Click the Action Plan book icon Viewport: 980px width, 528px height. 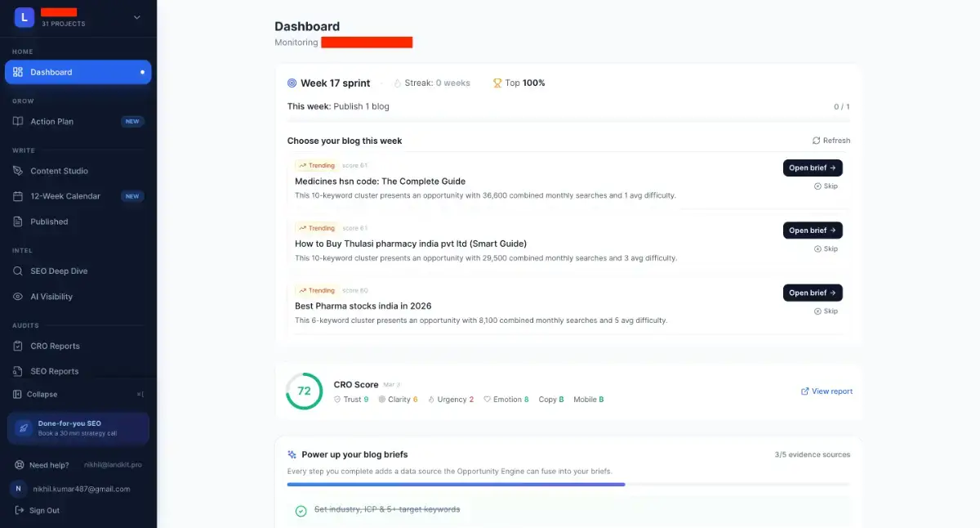point(18,122)
